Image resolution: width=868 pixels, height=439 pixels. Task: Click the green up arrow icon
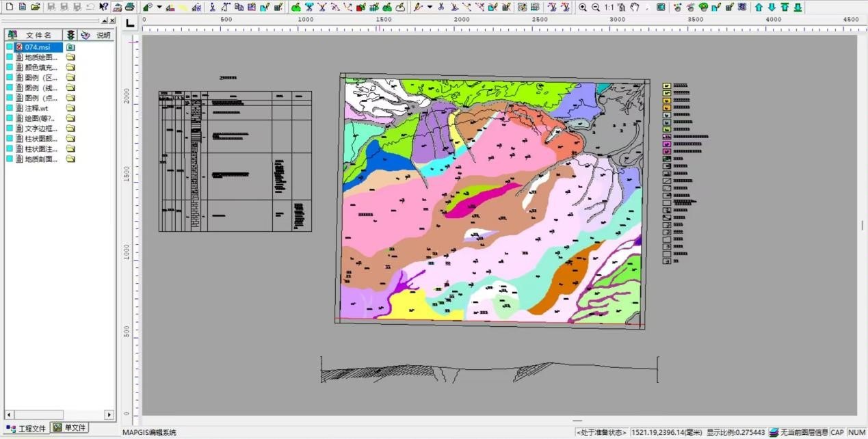(759, 7)
